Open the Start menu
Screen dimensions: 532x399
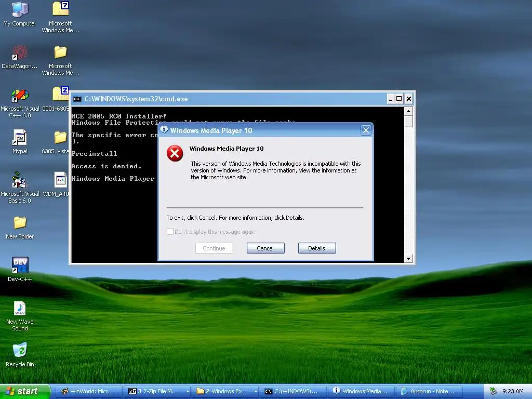pyautogui.click(x=25, y=391)
